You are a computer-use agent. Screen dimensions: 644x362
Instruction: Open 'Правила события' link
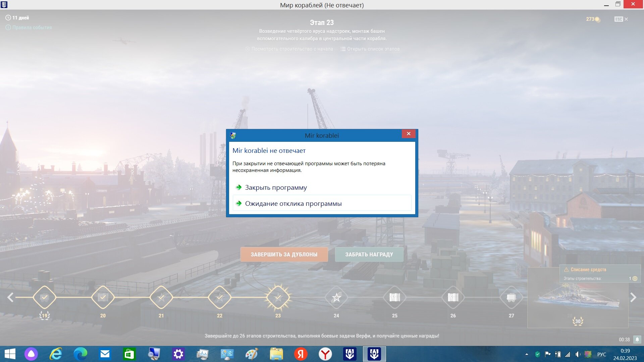pos(29,27)
